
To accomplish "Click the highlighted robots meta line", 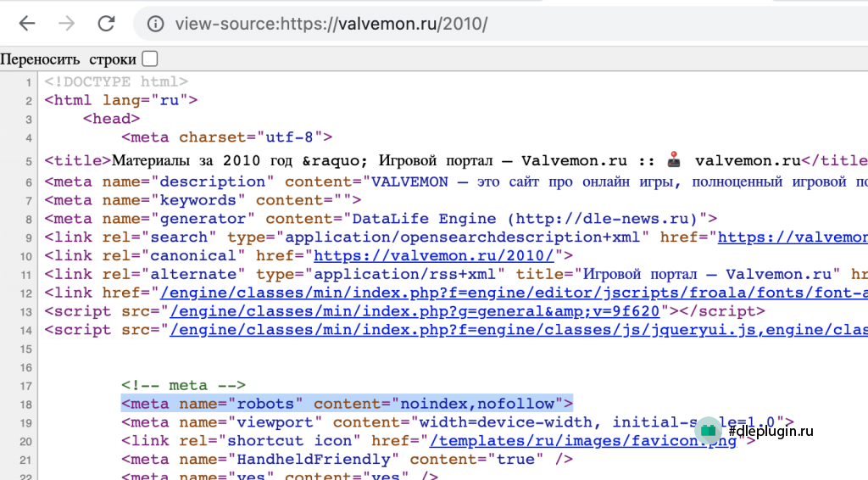I will click(x=347, y=404).
